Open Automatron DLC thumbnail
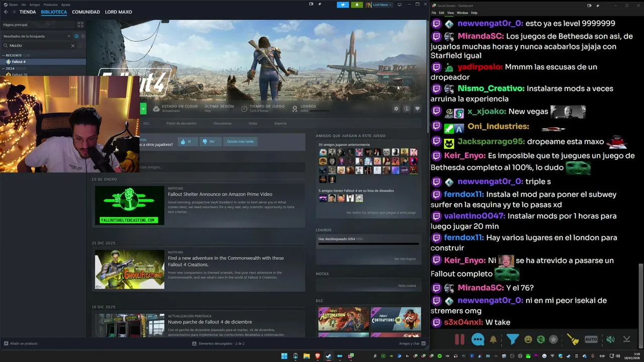Image resolution: width=644 pixels, height=362 pixels. pyautogui.click(x=343, y=319)
